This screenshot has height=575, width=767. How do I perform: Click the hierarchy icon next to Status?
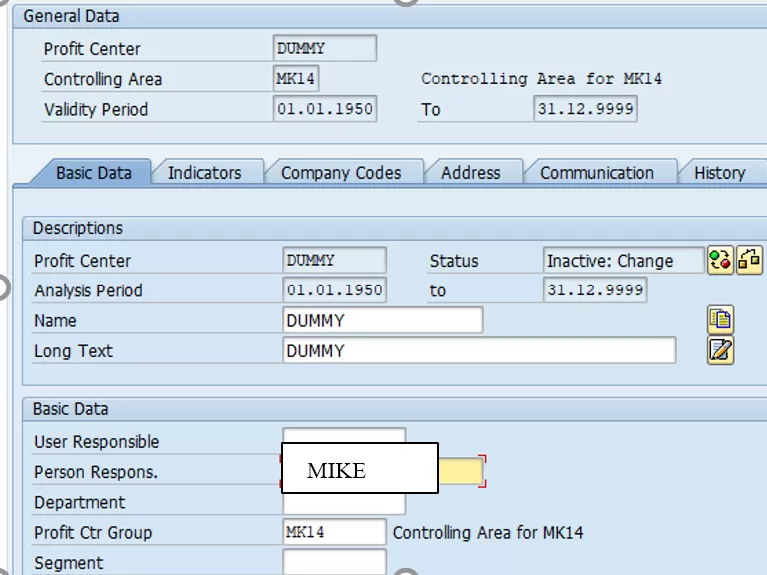click(x=749, y=261)
